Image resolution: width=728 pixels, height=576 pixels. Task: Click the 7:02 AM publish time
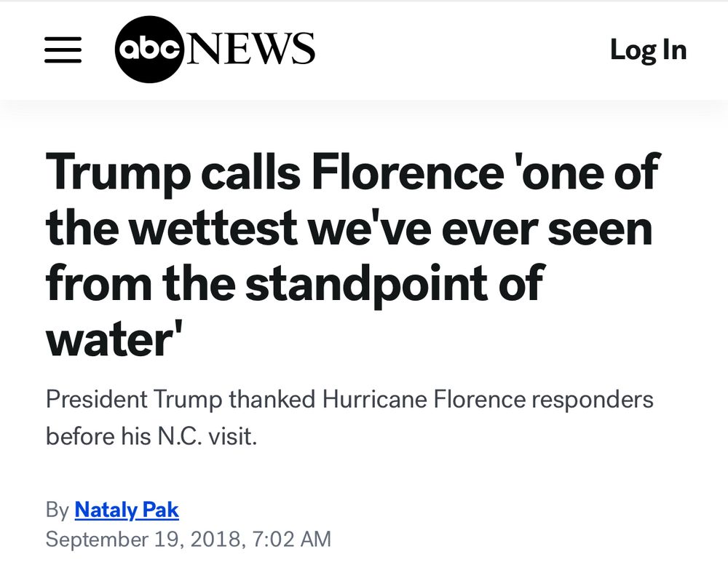(292, 539)
